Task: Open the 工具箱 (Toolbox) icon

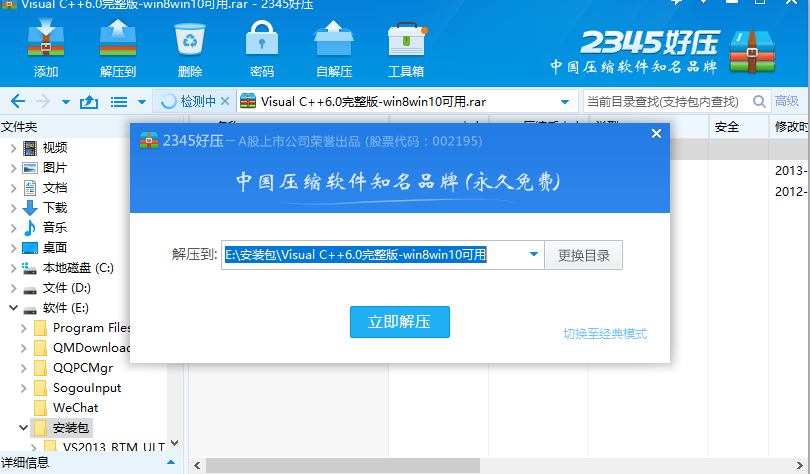Action: [x=407, y=48]
